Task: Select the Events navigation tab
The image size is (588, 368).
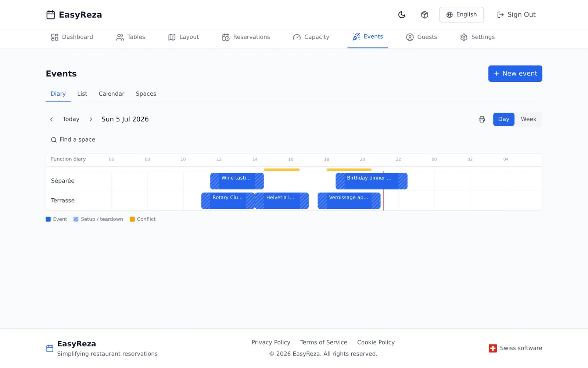Action: (x=367, y=37)
